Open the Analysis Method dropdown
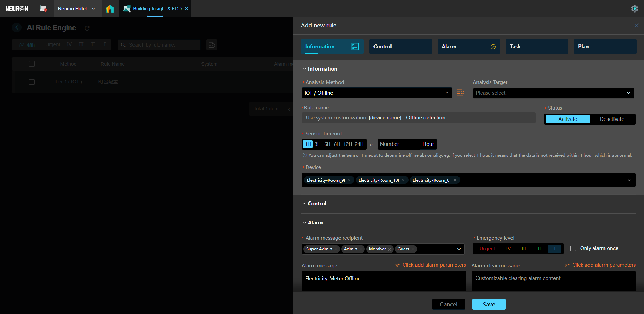This screenshot has width=644, height=314. tap(377, 93)
